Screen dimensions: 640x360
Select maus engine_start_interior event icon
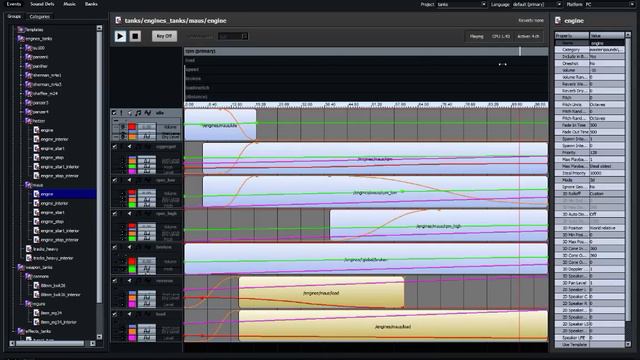click(36, 231)
